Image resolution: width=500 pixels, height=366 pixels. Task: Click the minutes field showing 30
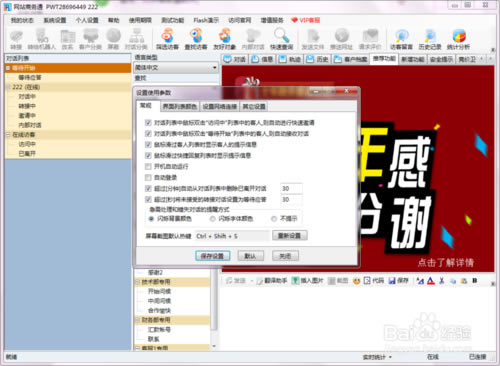tap(291, 189)
